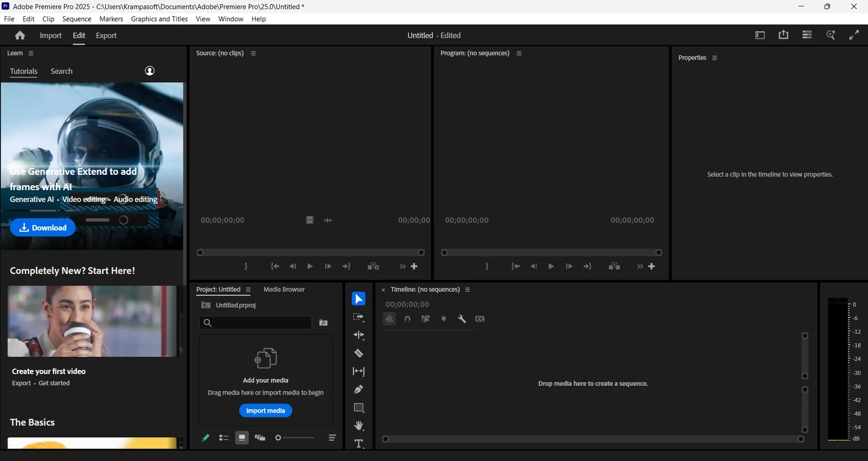
Task: Open the Learn panel profile icon
Action: (150, 71)
